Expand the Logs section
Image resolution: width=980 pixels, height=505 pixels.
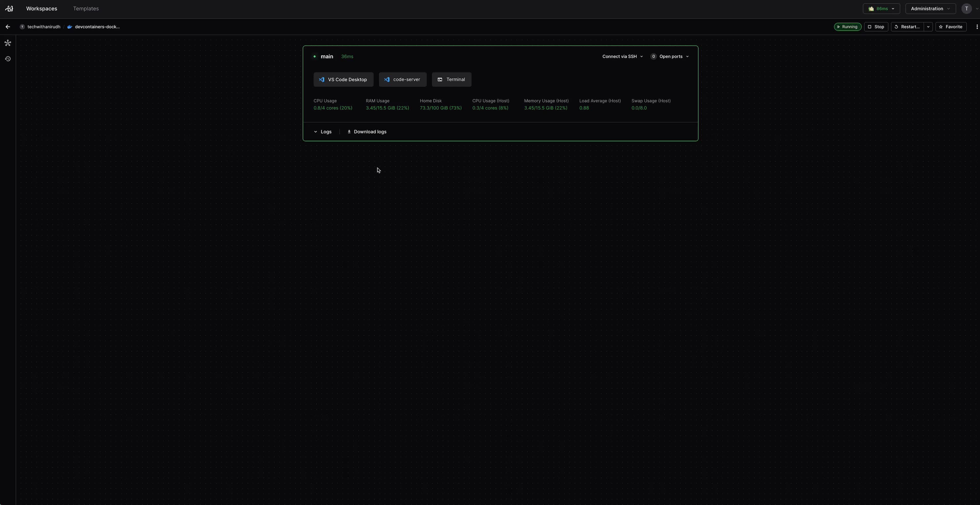click(x=323, y=132)
